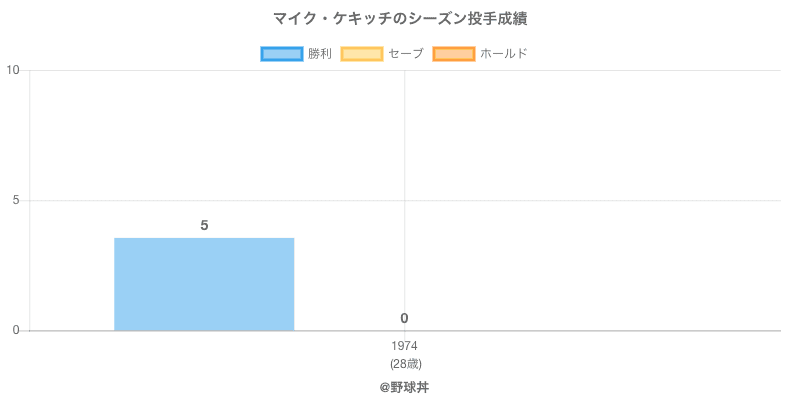
Task: Click the y-axis tick label 0
Action: pyautogui.click(x=16, y=330)
